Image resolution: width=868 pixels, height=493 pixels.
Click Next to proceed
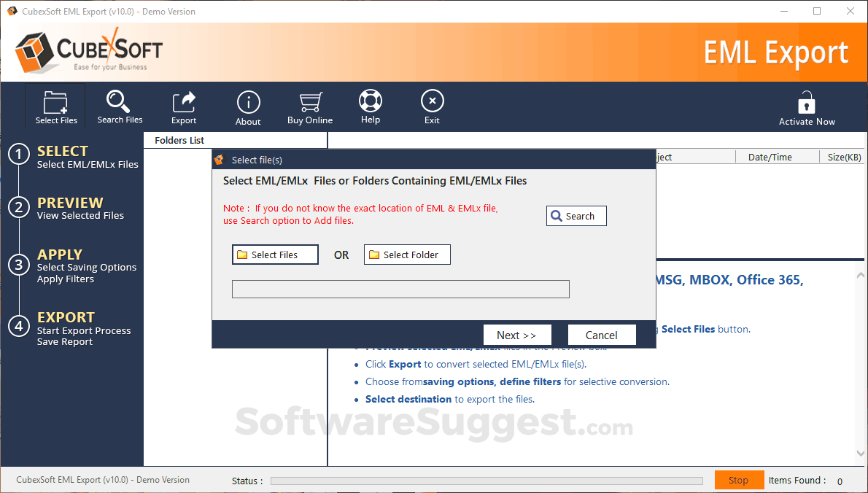pyautogui.click(x=517, y=334)
